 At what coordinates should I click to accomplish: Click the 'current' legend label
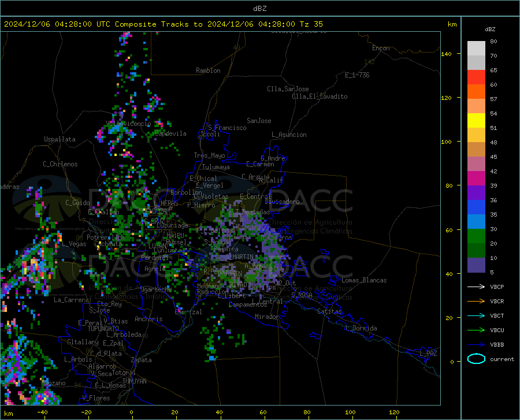coord(502,359)
